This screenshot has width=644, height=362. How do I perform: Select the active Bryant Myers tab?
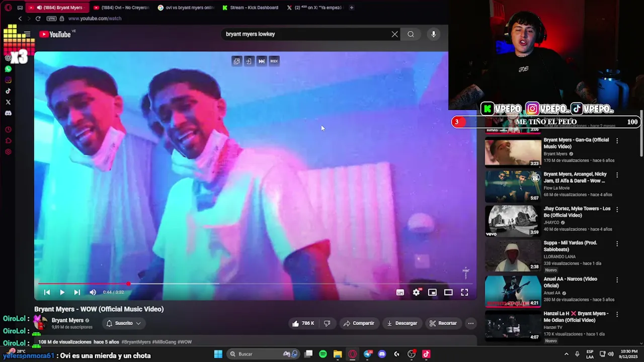point(57,8)
